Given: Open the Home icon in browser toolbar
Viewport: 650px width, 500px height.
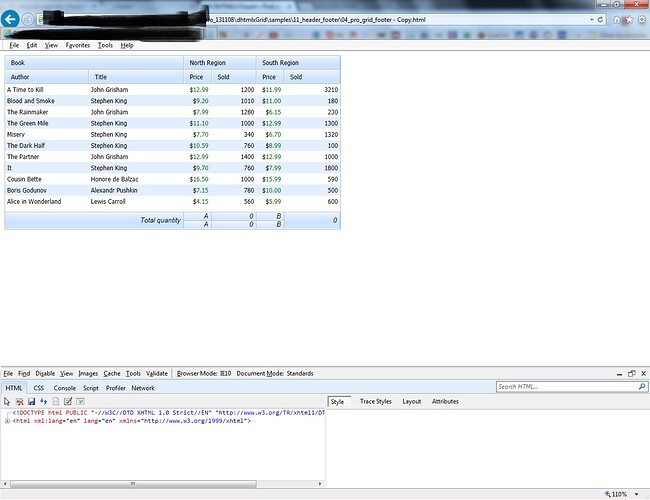Looking at the screenshot, I should [x=617, y=19].
